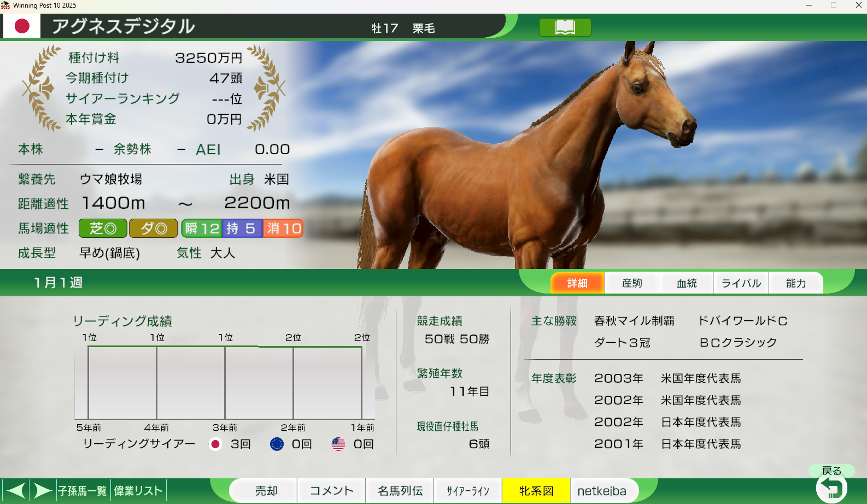Screen dimensions: 867x504
Task: Click the 栗毛 coat color label
Action: [424, 28]
